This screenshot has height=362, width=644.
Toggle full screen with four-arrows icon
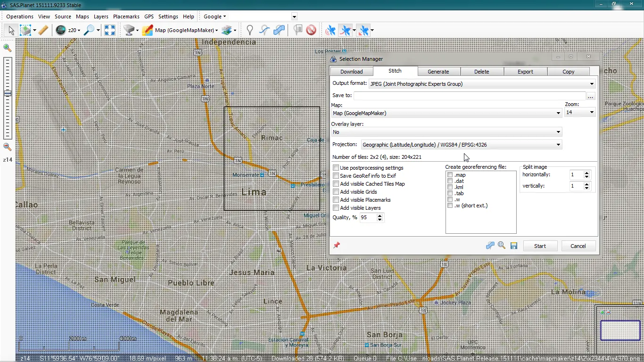click(110, 30)
